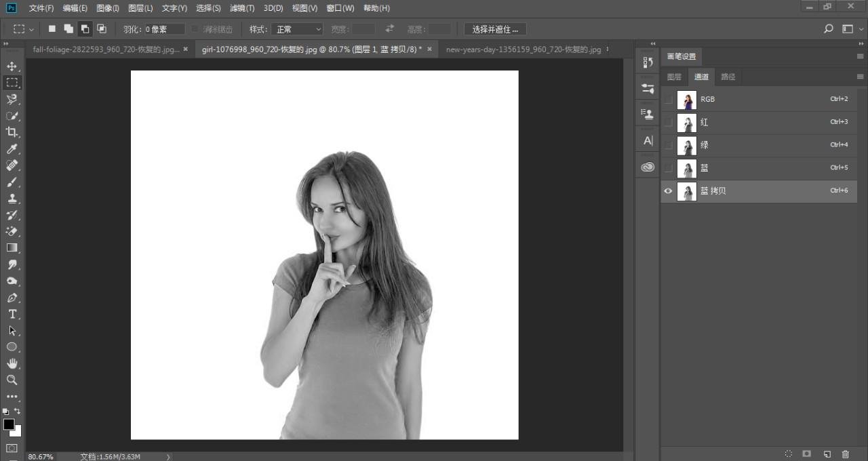Click the foreground color swatch
Viewport: 868px width, 461px height.
click(x=9, y=424)
